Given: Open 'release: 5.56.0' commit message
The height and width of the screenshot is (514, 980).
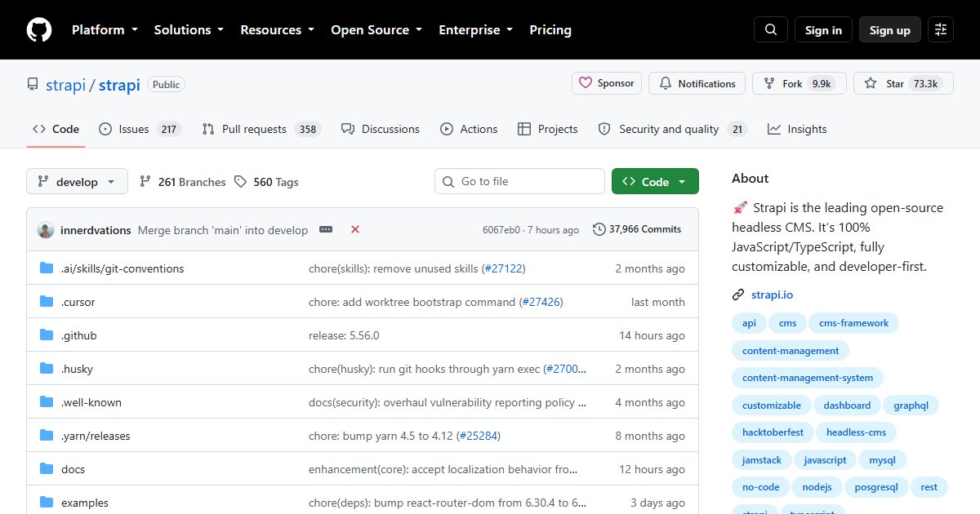Looking at the screenshot, I should pos(344,335).
